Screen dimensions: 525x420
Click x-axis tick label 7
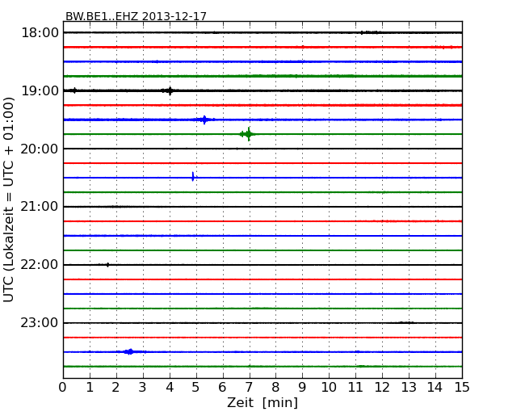pyautogui.click(x=249, y=388)
